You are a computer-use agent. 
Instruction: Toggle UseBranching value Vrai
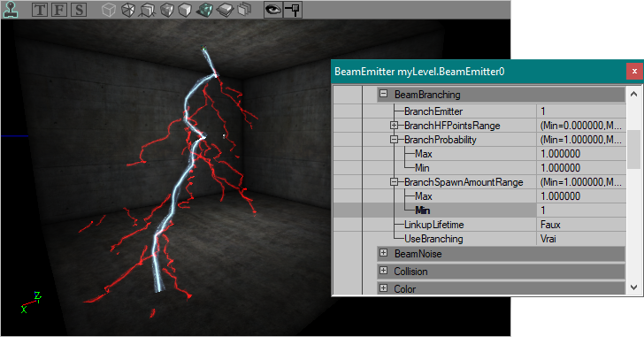(x=580, y=239)
